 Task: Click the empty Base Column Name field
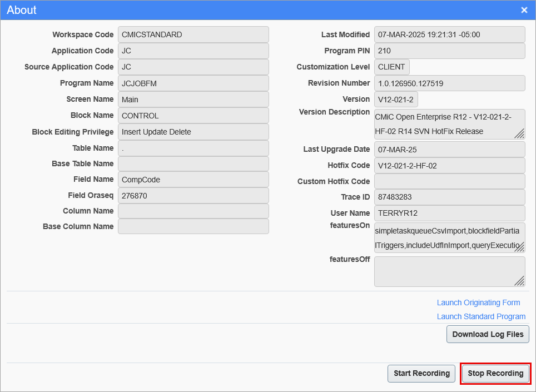tap(193, 227)
